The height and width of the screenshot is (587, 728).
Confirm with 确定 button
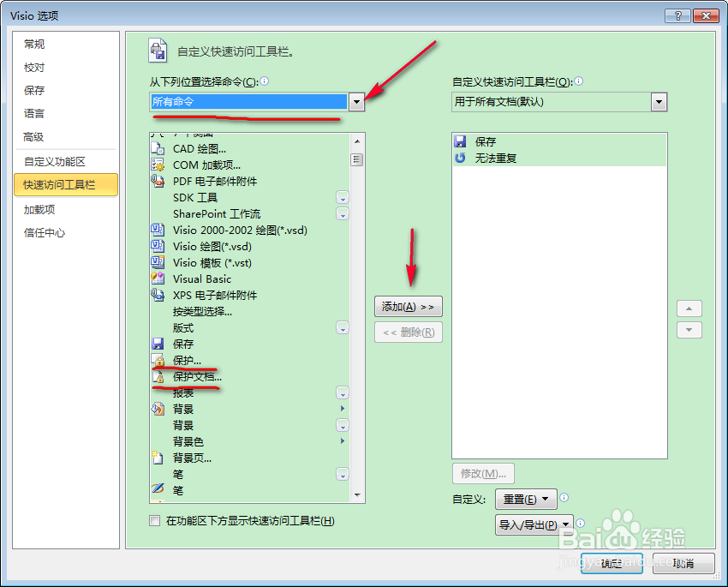(612, 563)
